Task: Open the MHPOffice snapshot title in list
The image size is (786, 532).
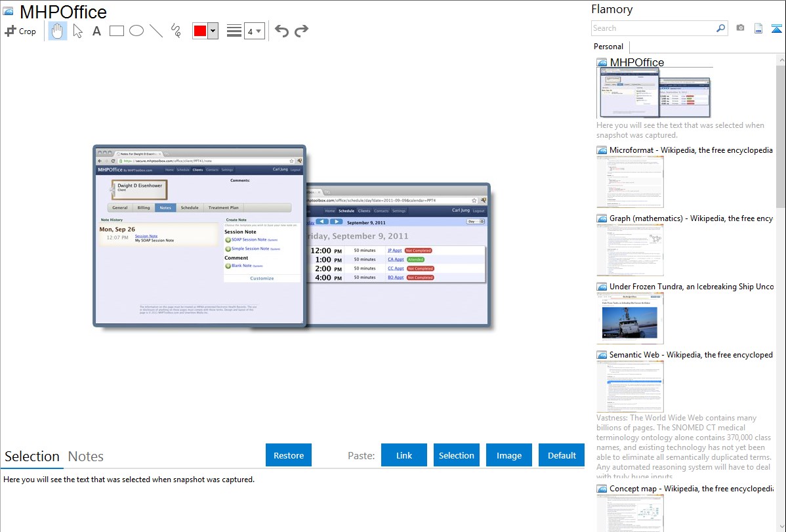Action: click(x=636, y=62)
